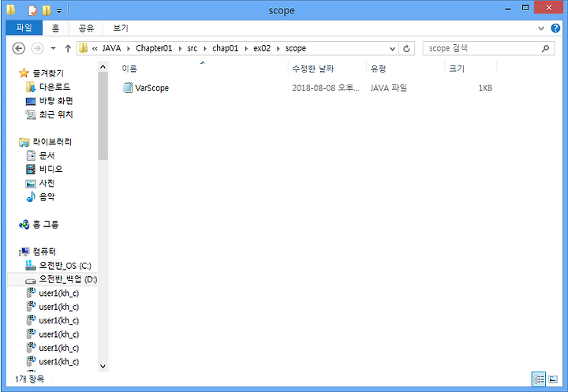Open Help with the question mark icon
This screenshot has height=392, width=568.
(555, 28)
